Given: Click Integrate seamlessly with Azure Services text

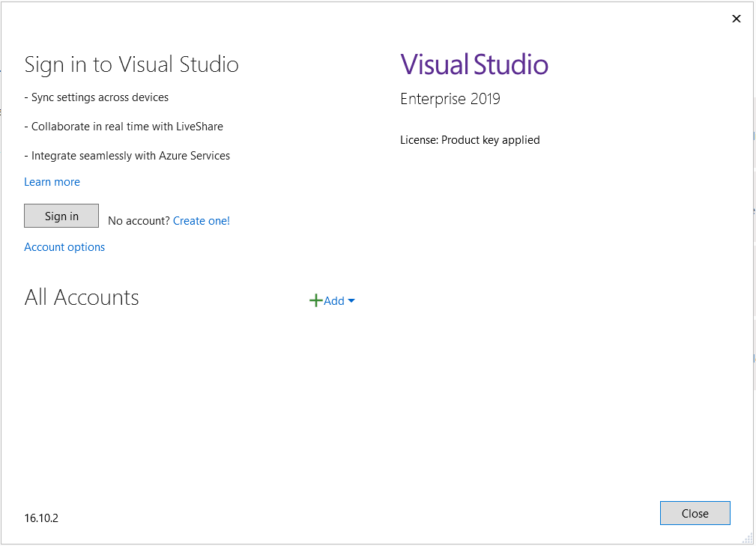Looking at the screenshot, I should point(127,156).
